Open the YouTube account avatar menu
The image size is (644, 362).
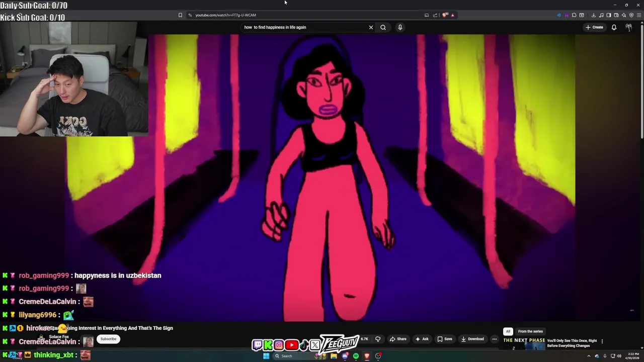tap(628, 27)
